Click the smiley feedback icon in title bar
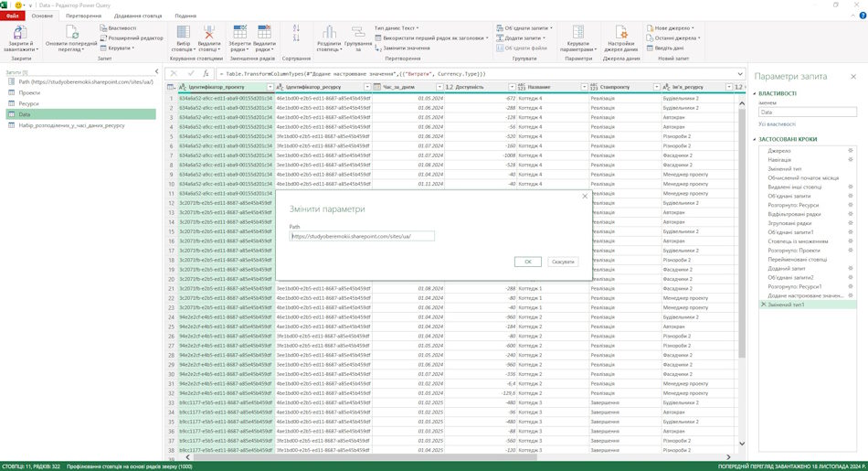The image size is (868, 471). click(x=19, y=5)
